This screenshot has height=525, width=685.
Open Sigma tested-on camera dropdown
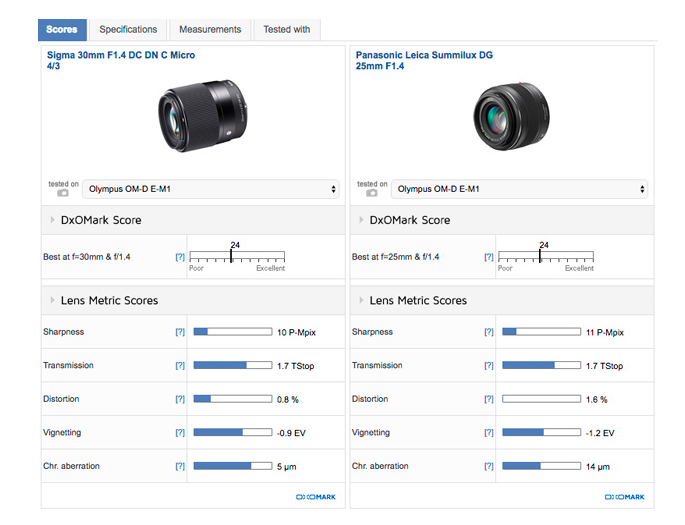pos(211,189)
